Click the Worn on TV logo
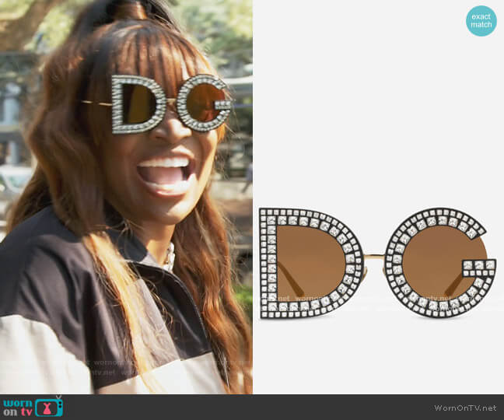This screenshot has height=420, width=504. click(x=33, y=407)
